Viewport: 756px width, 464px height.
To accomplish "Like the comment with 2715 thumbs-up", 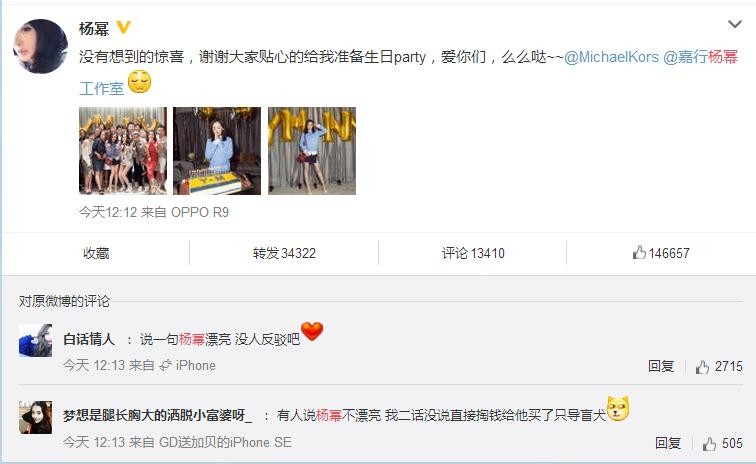I will 718,367.
